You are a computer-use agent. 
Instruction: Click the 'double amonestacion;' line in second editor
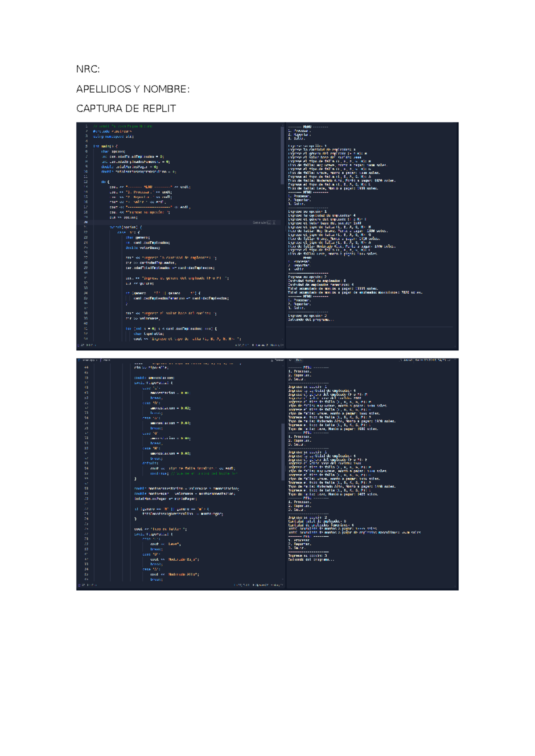154,378
